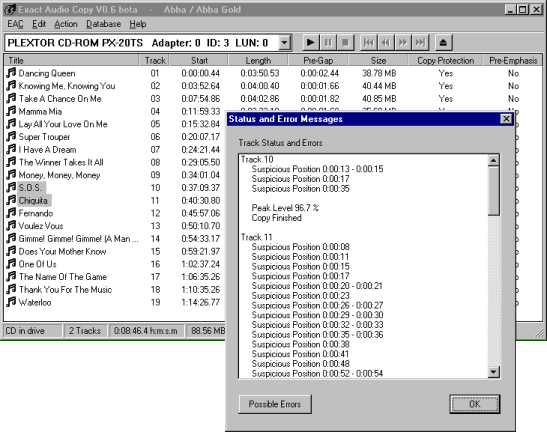Image resolution: width=547 pixels, height=432 pixels.
Task: Click the error list scroll up arrow
Action: click(493, 161)
